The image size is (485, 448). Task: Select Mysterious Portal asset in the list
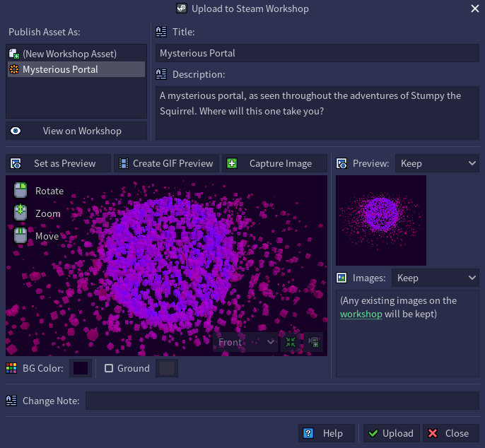tap(60, 69)
